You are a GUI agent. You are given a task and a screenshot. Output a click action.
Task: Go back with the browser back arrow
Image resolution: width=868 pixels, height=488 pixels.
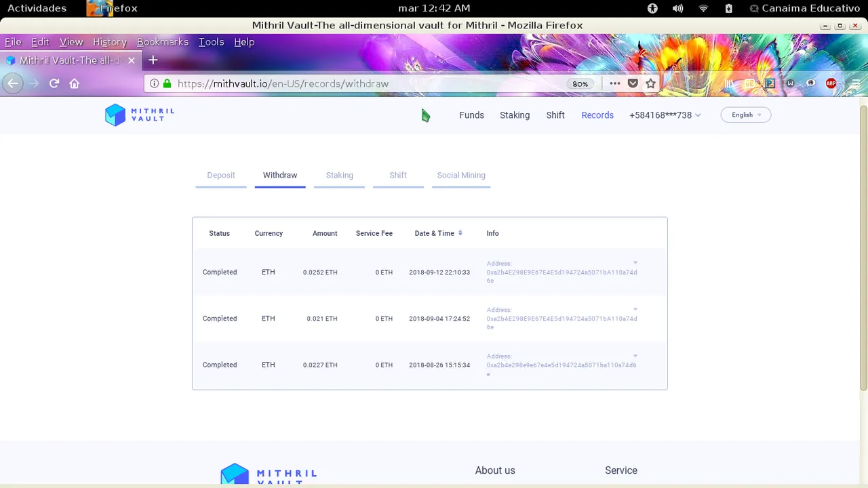[x=13, y=83]
